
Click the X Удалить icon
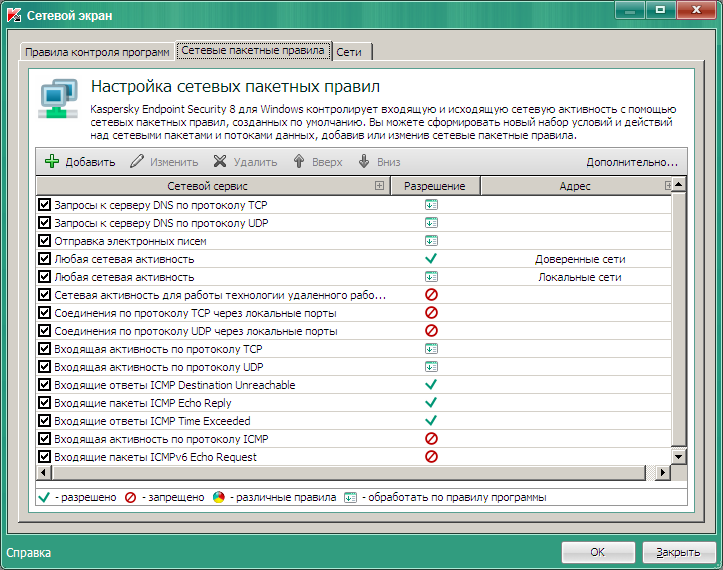pos(220,162)
